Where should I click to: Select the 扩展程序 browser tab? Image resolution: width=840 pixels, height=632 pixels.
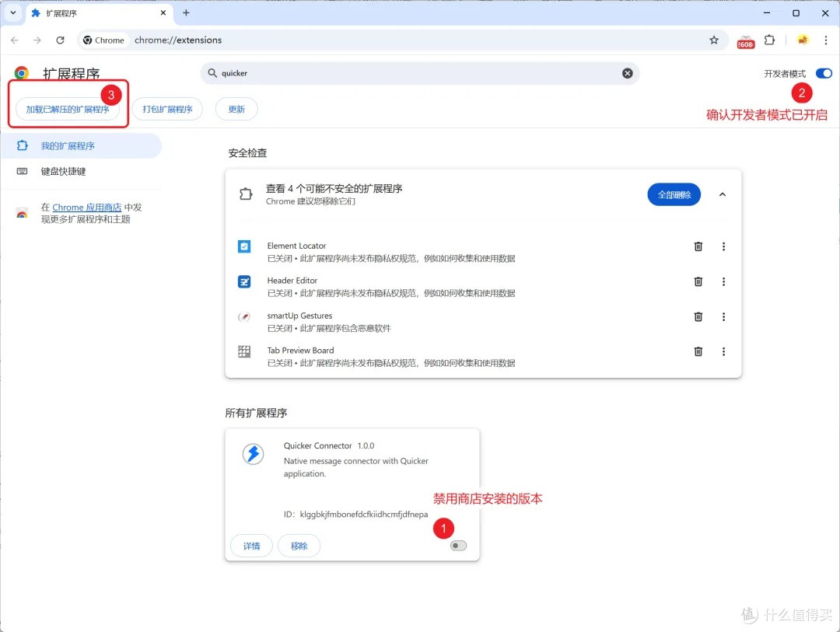click(99, 13)
